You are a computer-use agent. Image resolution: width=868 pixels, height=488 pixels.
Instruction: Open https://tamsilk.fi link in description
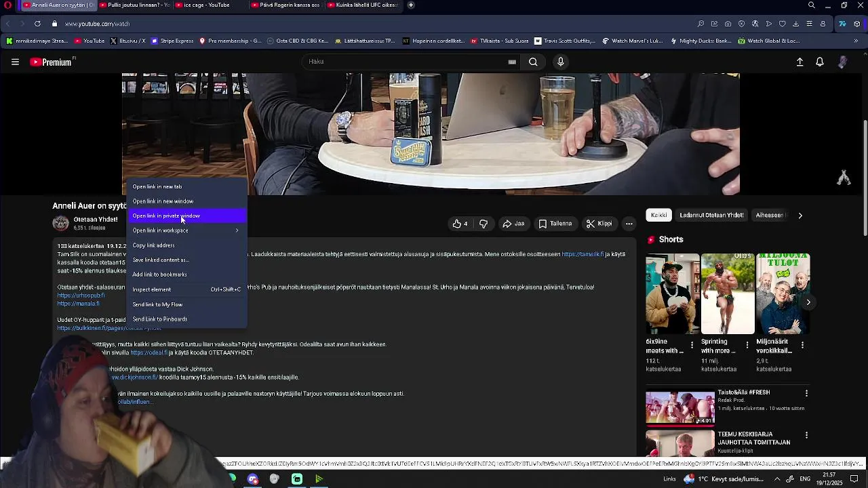[x=583, y=254]
